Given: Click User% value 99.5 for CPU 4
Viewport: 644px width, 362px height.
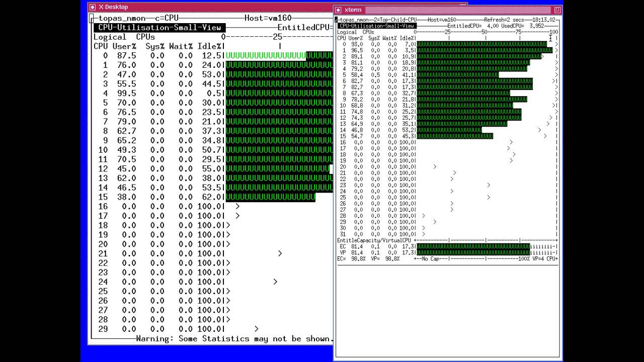Looking at the screenshot, I should click(126, 94).
